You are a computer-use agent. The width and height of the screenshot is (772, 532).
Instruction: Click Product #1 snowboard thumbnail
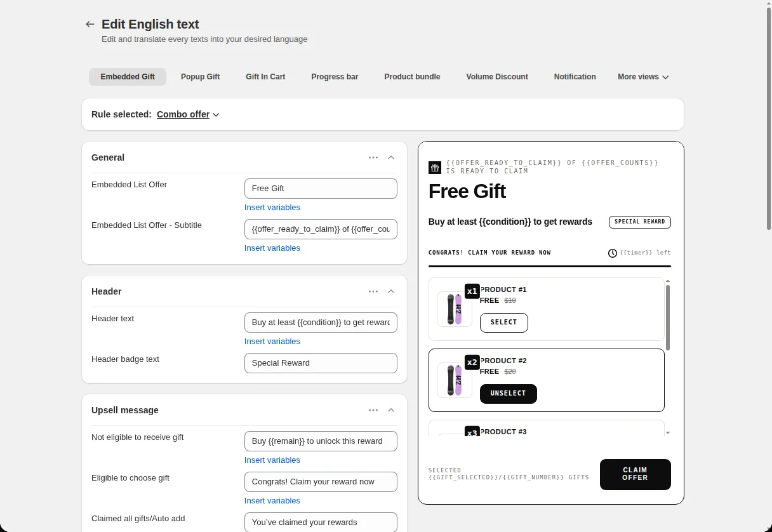[455, 309]
